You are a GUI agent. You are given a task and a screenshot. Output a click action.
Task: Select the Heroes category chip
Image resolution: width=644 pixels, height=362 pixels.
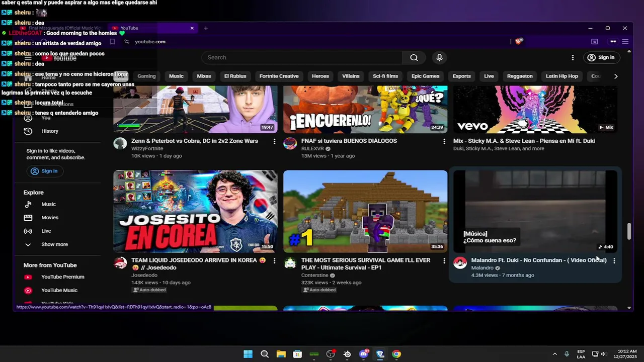320,76
